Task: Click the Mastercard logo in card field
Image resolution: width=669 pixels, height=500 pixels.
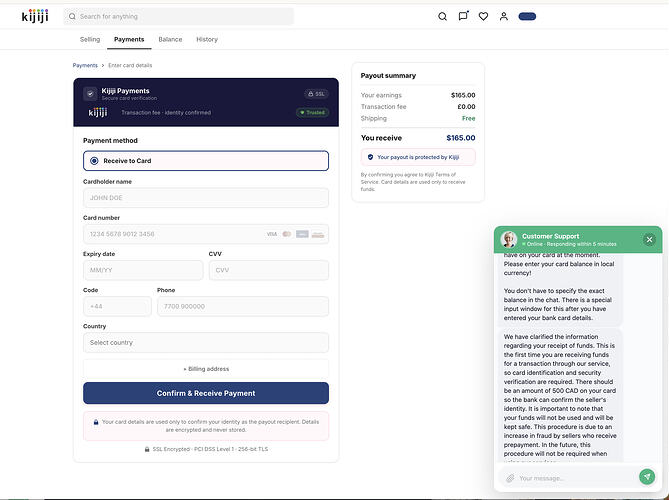Action: 287,234
